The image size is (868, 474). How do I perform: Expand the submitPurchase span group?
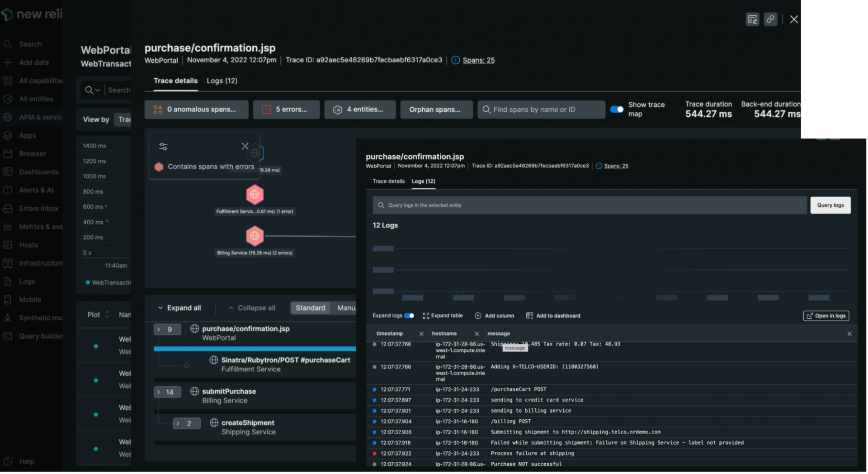(167, 392)
